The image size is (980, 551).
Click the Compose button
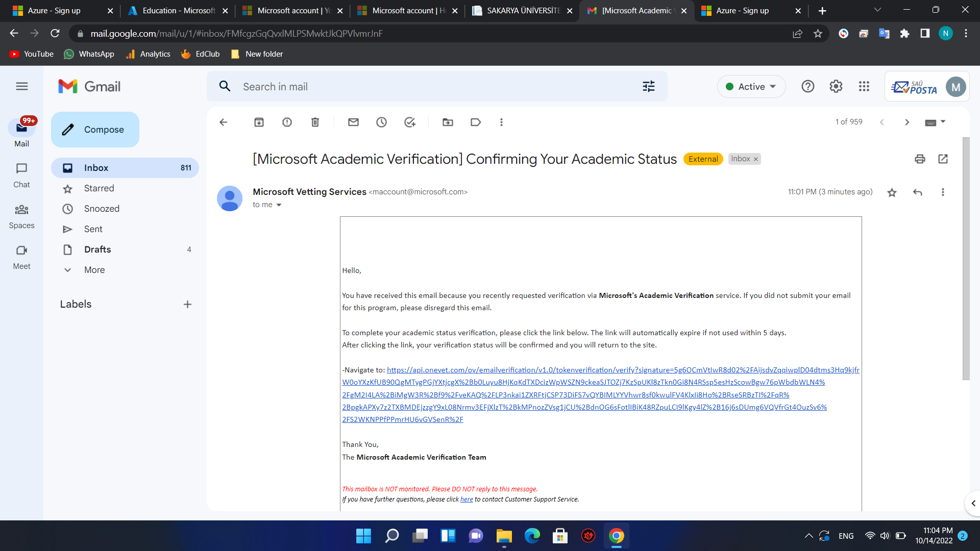tap(95, 130)
